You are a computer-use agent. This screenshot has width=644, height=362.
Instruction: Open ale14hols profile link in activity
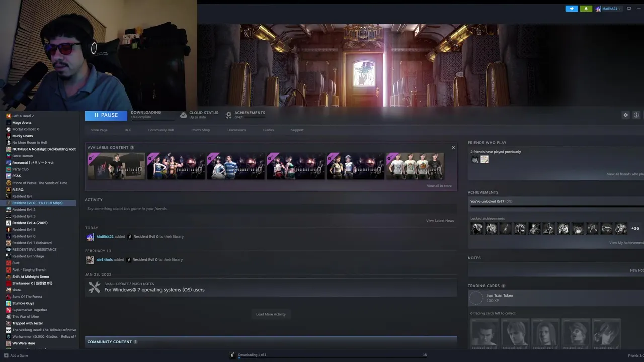[104, 260]
